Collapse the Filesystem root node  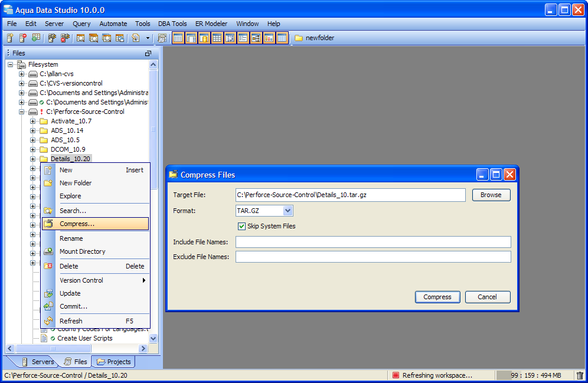(x=11, y=64)
